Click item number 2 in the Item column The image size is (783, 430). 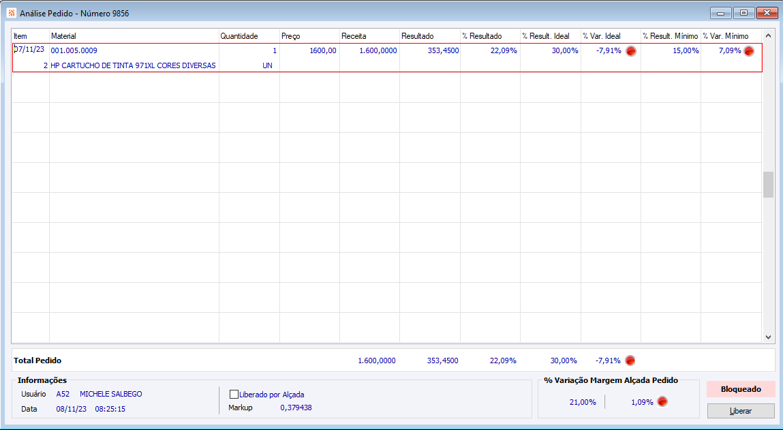[x=45, y=65]
